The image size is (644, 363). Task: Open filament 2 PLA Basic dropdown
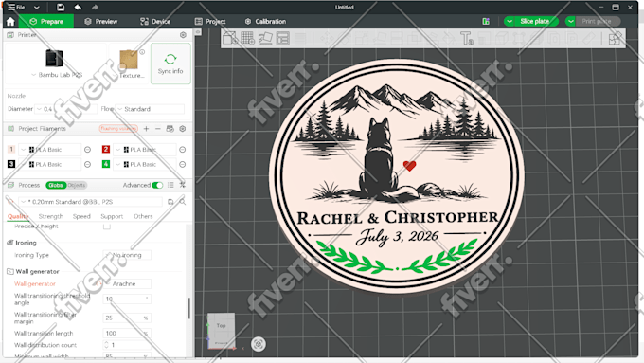coord(145,149)
